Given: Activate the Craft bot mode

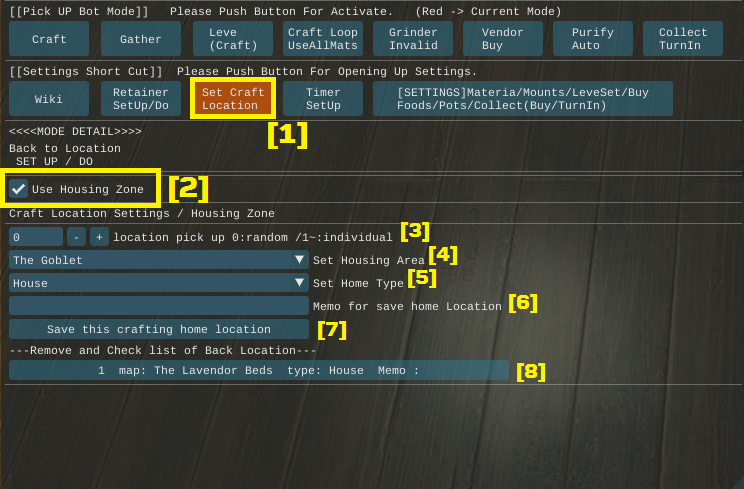Looking at the screenshot, I should point(49,39).
